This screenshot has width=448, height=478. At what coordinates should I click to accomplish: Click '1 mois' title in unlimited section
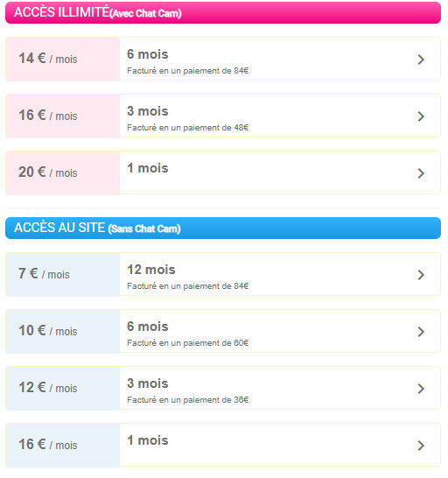point(148,168)
